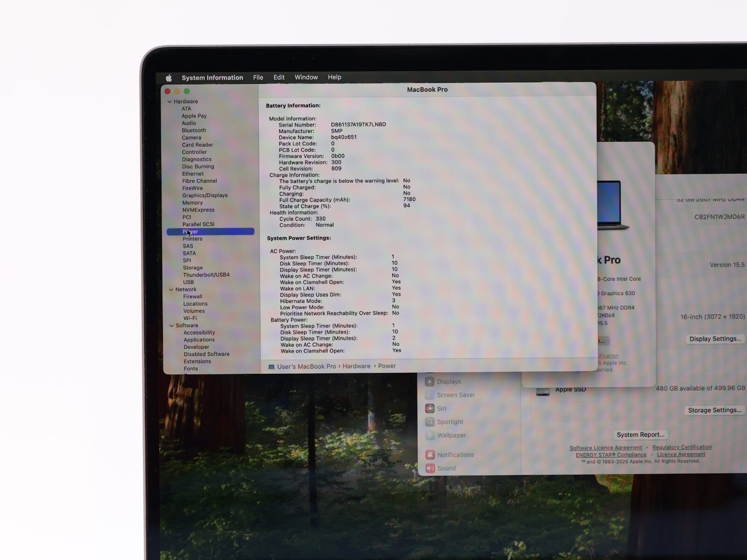Open the Software Licence Agreement link
The height and width of the screenshot is (560, 747).
[606, 448]
